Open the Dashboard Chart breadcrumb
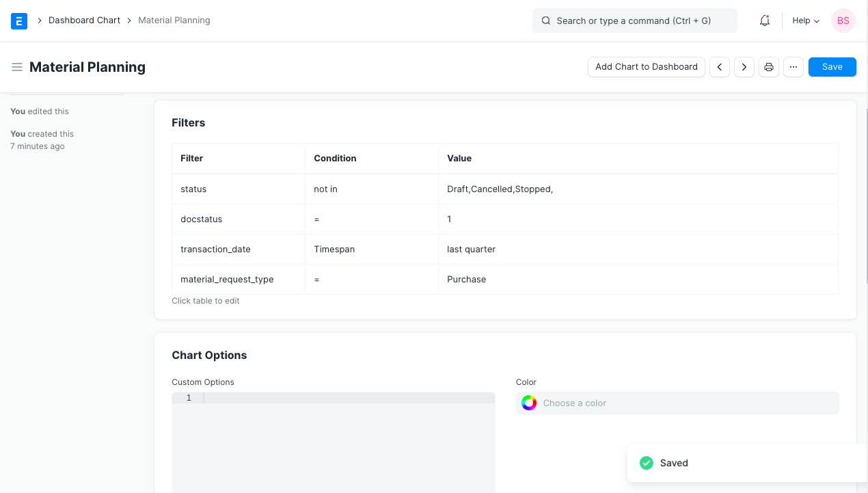The image size is (868, 493). [x=84, y=21]
